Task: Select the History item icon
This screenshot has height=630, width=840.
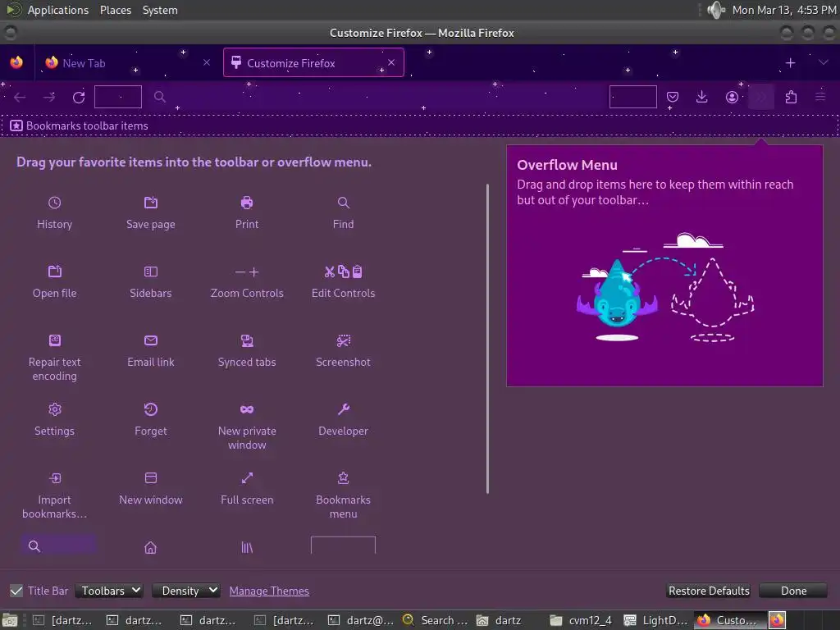Action: (x=54, y=203)
